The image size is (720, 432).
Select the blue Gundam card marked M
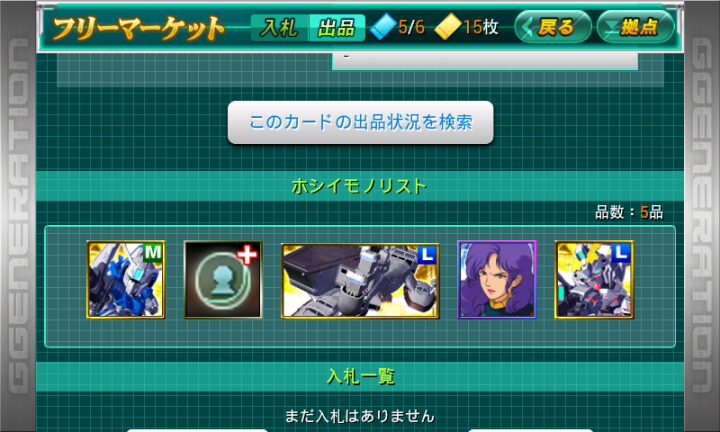[126, 280]
